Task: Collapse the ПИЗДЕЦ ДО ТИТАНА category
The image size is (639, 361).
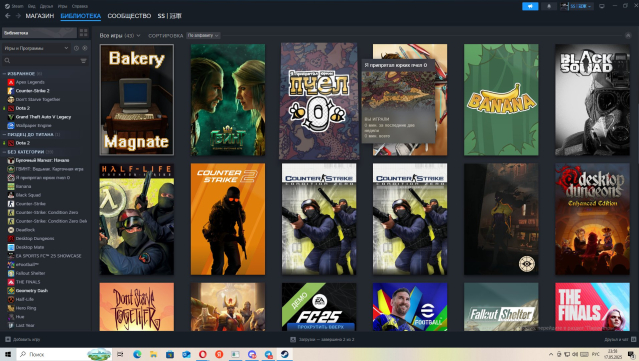Action: coord(4,134)
